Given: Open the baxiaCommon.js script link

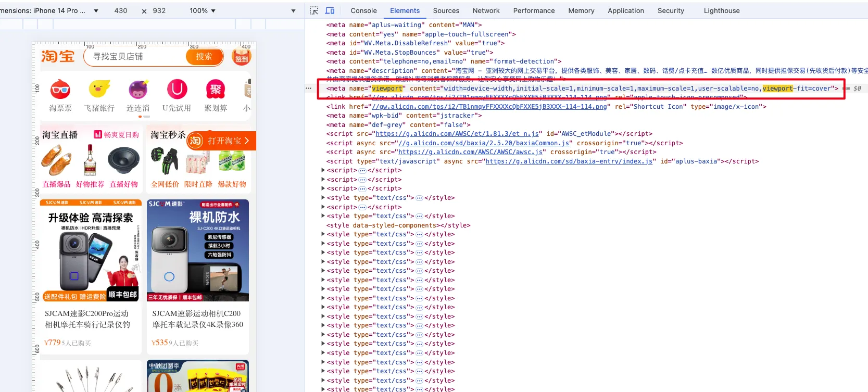Looking at the screenshot, I should point(483,143).
